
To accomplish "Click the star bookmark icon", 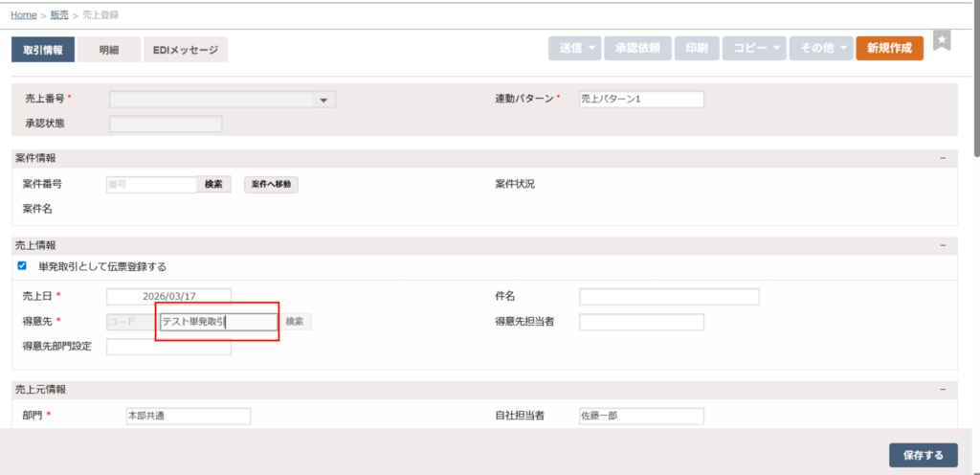I will tap(942, 41).
